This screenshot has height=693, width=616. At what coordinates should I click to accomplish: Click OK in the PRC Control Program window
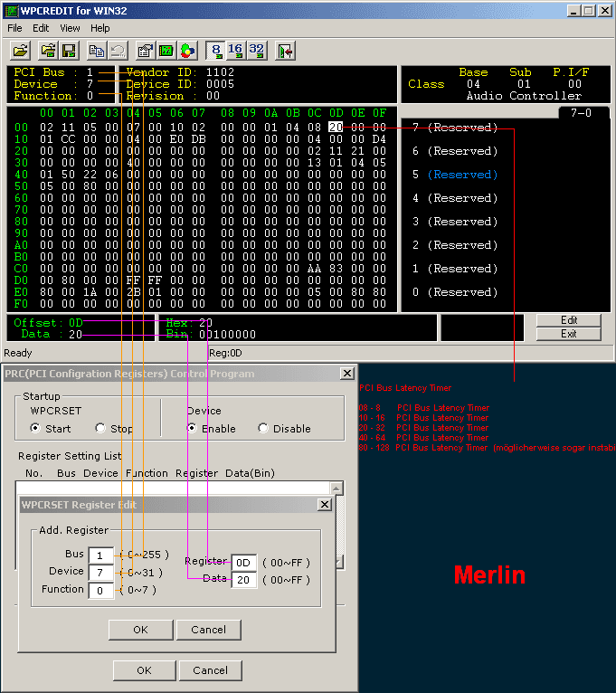pos(144,670)
